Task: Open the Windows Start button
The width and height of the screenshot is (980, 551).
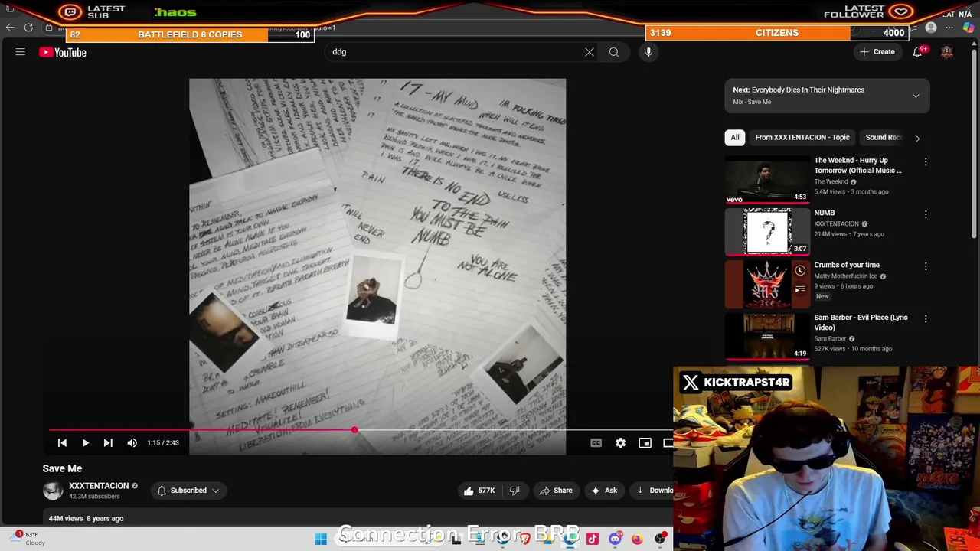Action: (321, 539)
